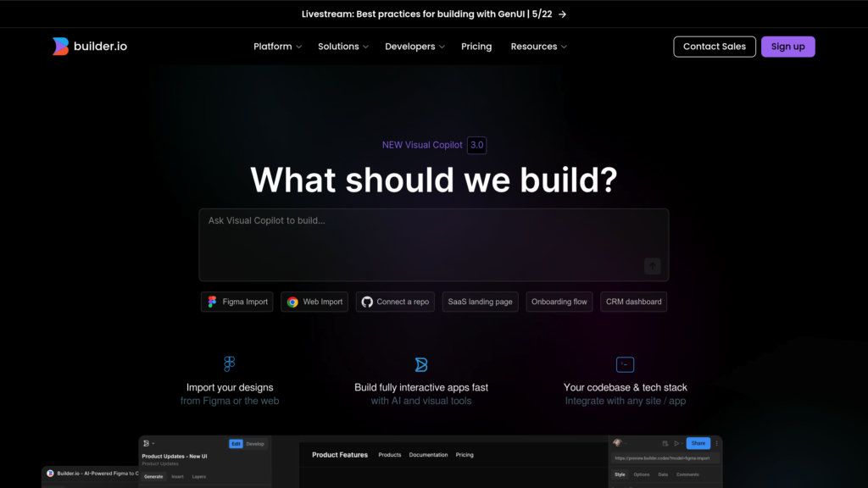
Task: Click the Edit toggle in editor preview
Action: coord(236,444)
